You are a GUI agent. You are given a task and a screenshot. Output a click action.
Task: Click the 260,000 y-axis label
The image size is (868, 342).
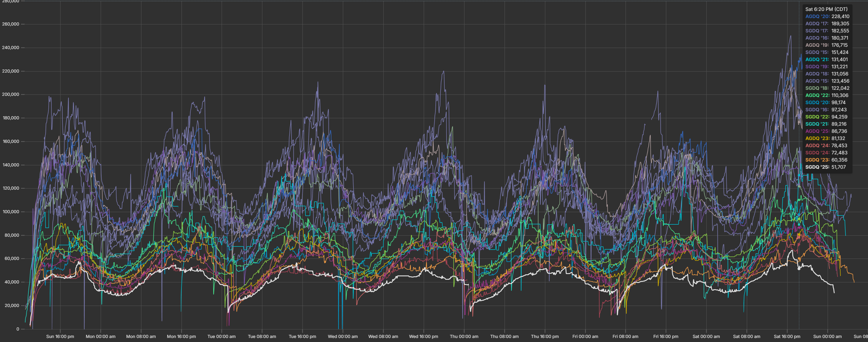click(x=11, y=24)
